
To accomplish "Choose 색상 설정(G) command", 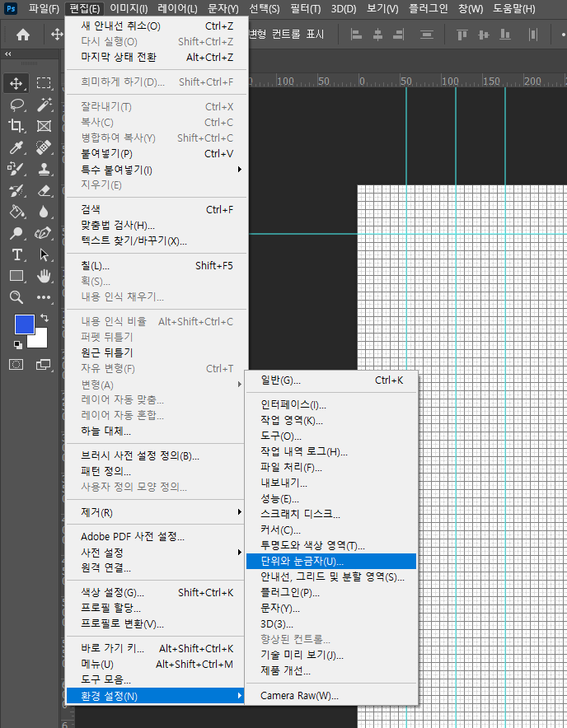I will coord(157,592).
